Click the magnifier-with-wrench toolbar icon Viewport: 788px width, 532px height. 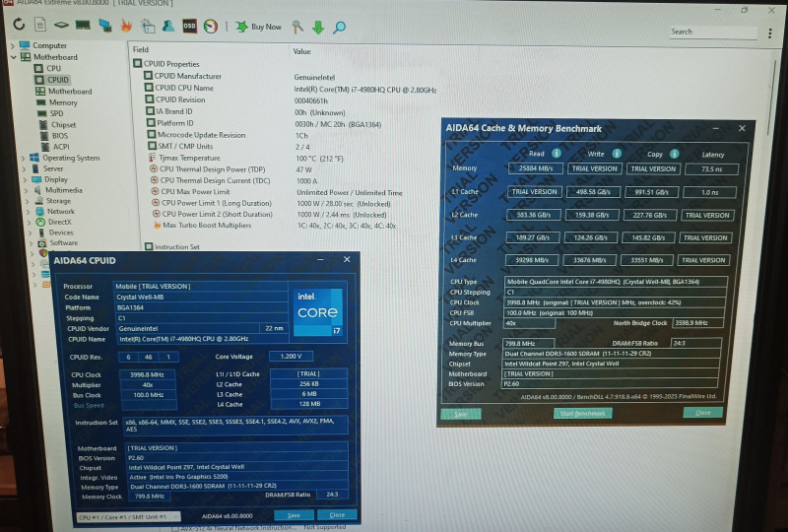tap(297, 27)
